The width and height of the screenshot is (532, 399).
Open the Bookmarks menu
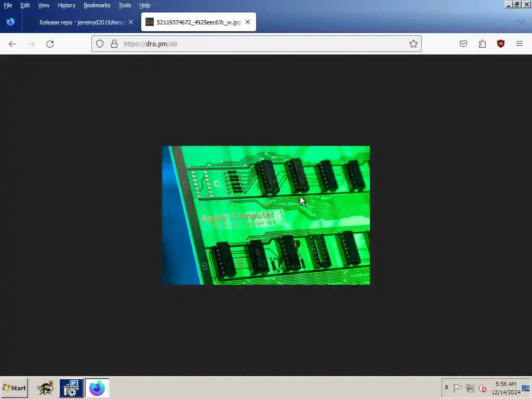pyautogui.click(x=97, y=5)
